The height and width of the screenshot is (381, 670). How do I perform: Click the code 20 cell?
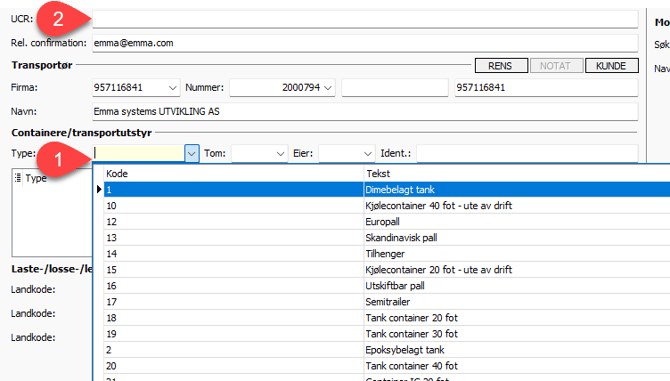[233, 366]
